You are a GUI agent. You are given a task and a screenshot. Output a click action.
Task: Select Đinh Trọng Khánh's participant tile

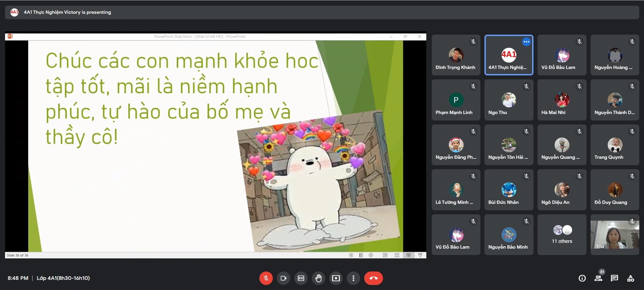tap(456, 55)
